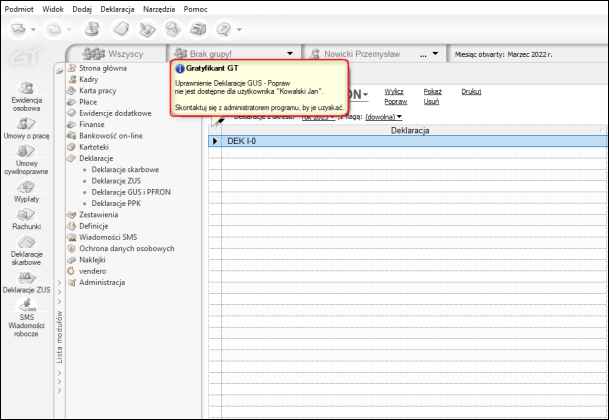This screenshot has width=609, height=420.
Task: Click the Wylicz link
Action: click(x=394, y=92)
